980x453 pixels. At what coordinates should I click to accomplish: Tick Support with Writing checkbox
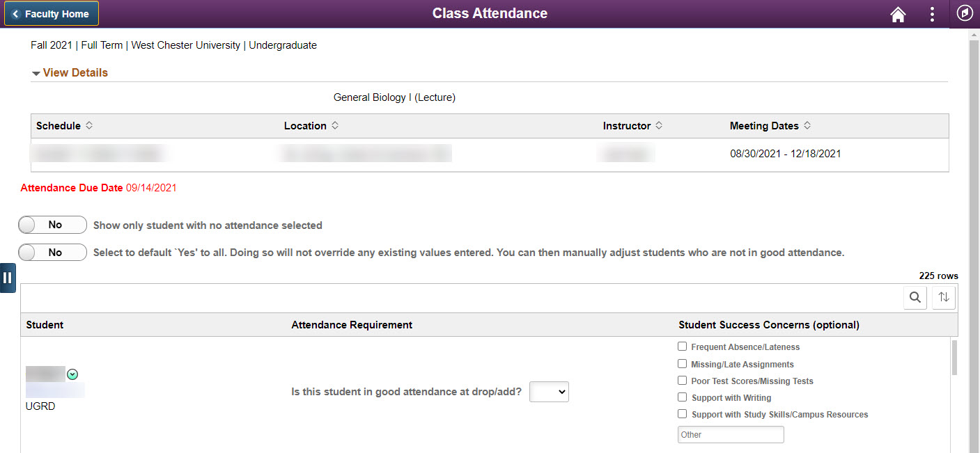click(x=683, y=397)
